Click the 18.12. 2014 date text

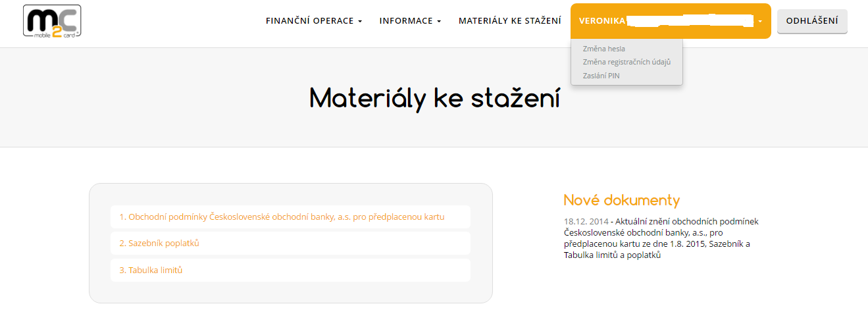585,222
